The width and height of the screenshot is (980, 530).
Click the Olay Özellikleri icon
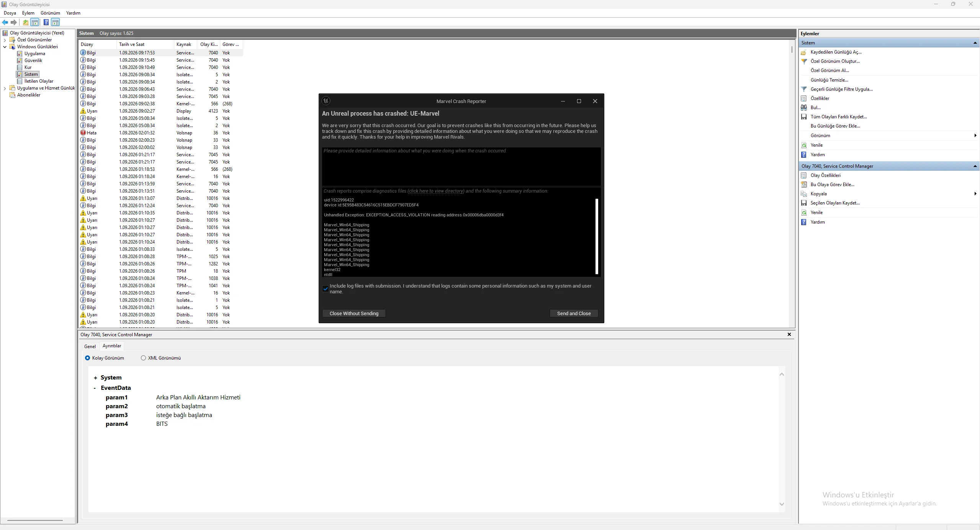tap(804, 175)
